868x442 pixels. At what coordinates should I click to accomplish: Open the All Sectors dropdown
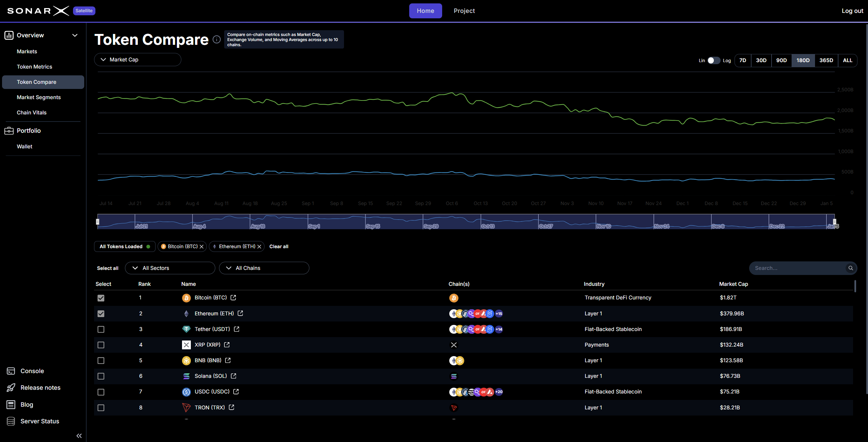pos(170,268)
